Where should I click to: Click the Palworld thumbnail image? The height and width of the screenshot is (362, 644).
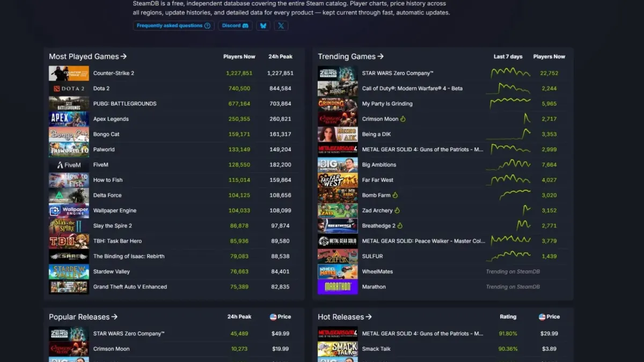click(x=69, y=150)
